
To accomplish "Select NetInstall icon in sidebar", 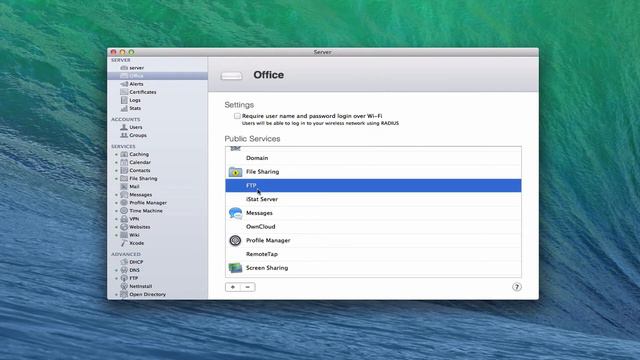I will [x=124, y=286].
